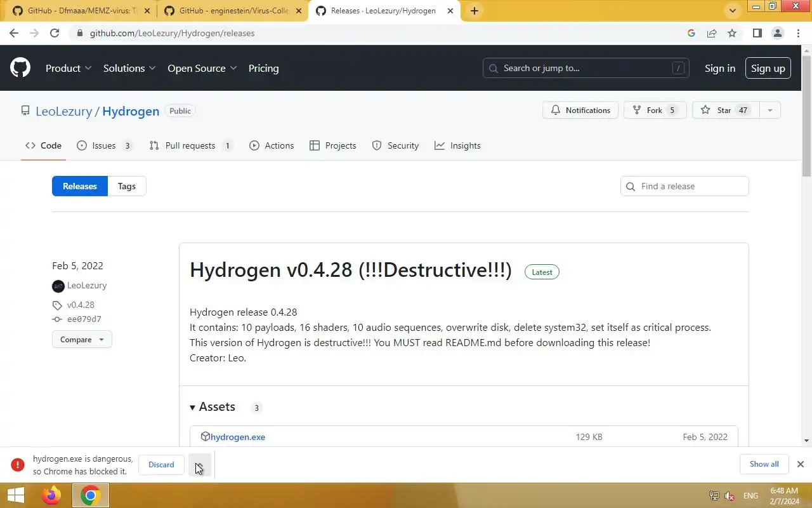Click the GitHub Octocat logo
The height and width of the screenshot is (508, 812).
[x=20, y=68]
